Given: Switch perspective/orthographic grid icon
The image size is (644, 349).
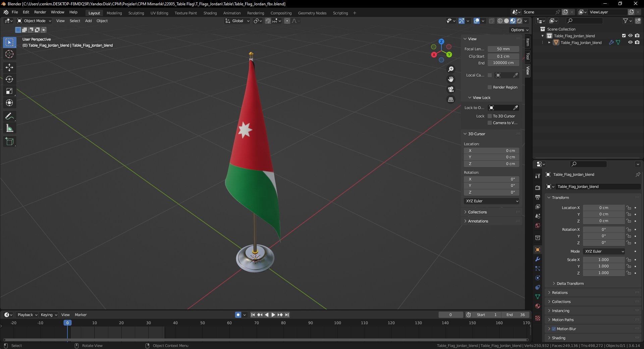Looking at the screenshot, I should (x=451, y=100).
